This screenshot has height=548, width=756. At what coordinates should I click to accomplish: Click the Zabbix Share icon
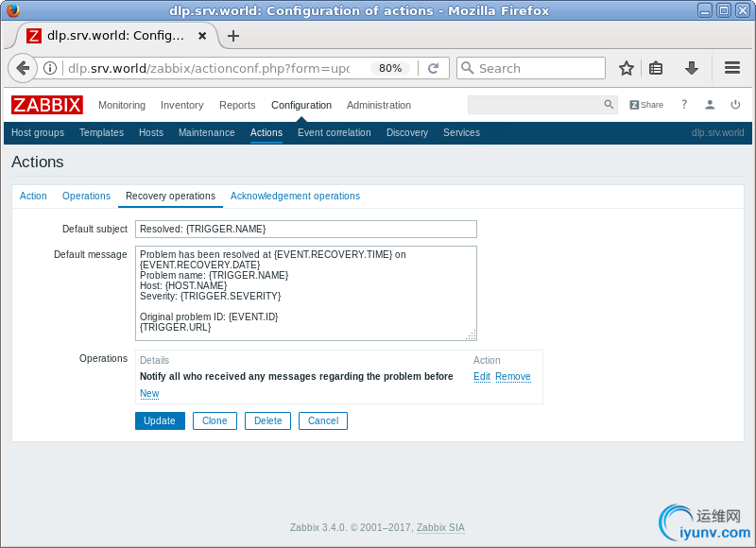646,105
